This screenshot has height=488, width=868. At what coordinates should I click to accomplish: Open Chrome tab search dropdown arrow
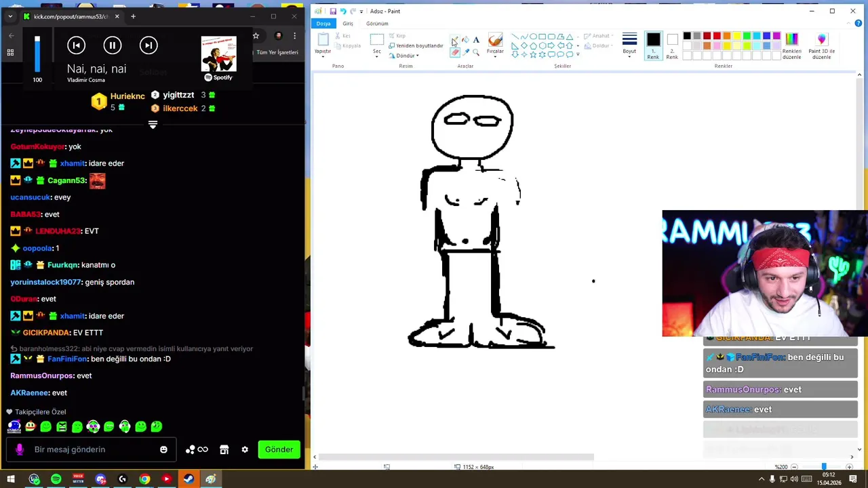(x=10, y=16)
